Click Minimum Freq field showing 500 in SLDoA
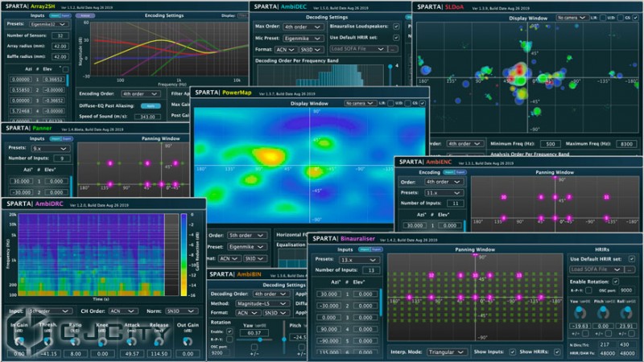This screenshot has height=362, width=644. click(551, 144)
